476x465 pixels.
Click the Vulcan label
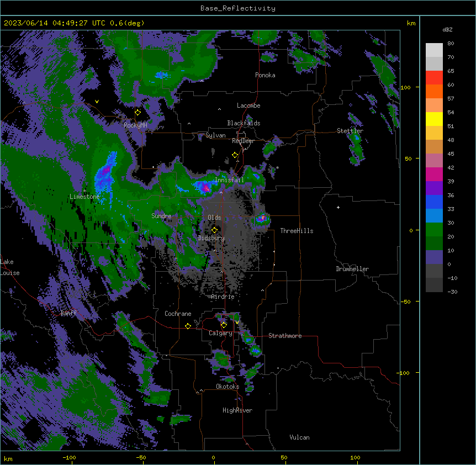[300, 437]
